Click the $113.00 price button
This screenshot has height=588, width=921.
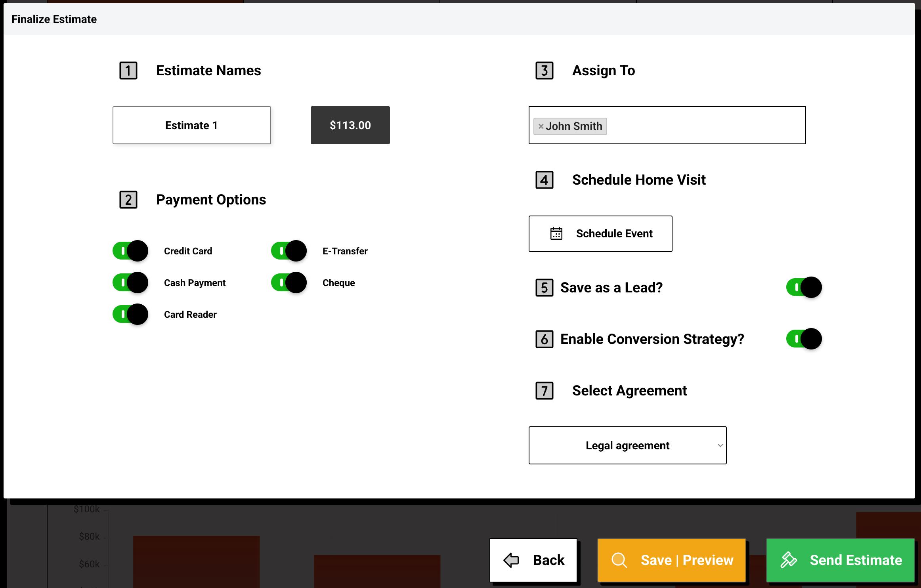pyautogui.click(x=350, y=125)
